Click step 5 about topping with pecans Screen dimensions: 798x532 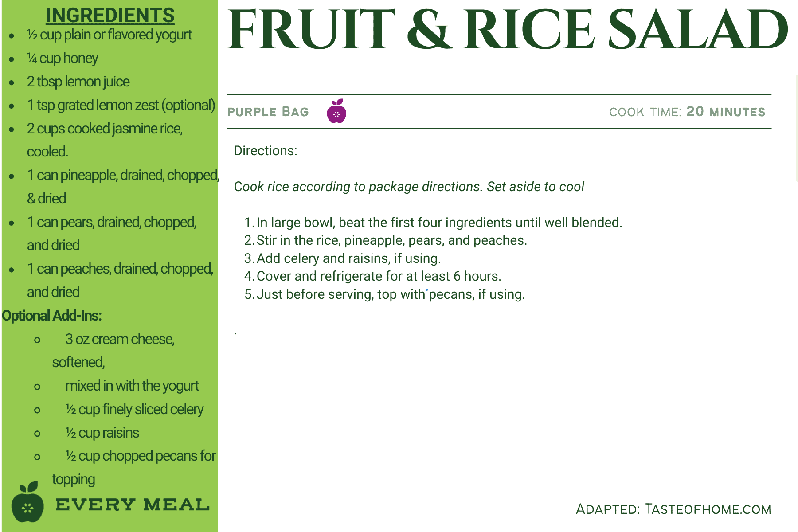[x=390, y=294]
